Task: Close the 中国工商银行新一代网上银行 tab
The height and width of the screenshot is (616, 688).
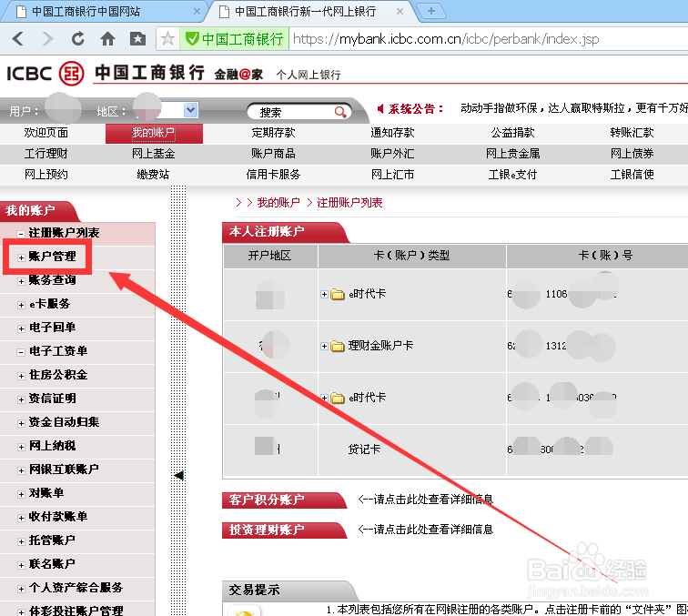Action: click(x=400, y=12)
